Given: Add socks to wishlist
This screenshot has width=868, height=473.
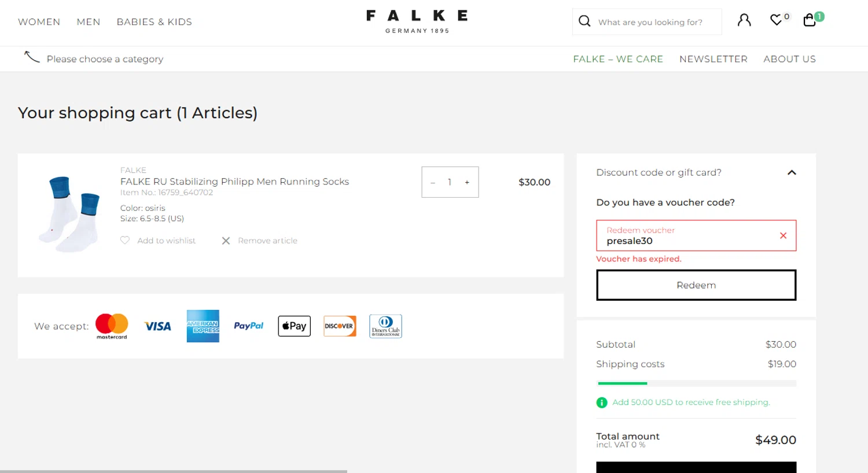Looking at the screenshot, I should pos(158,241).
